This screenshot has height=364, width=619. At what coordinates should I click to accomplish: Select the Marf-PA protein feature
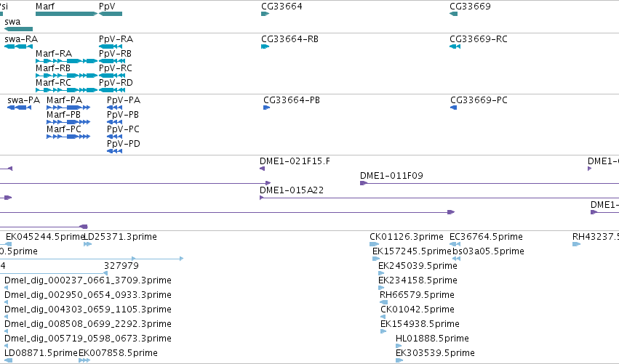tap(68, 108)
